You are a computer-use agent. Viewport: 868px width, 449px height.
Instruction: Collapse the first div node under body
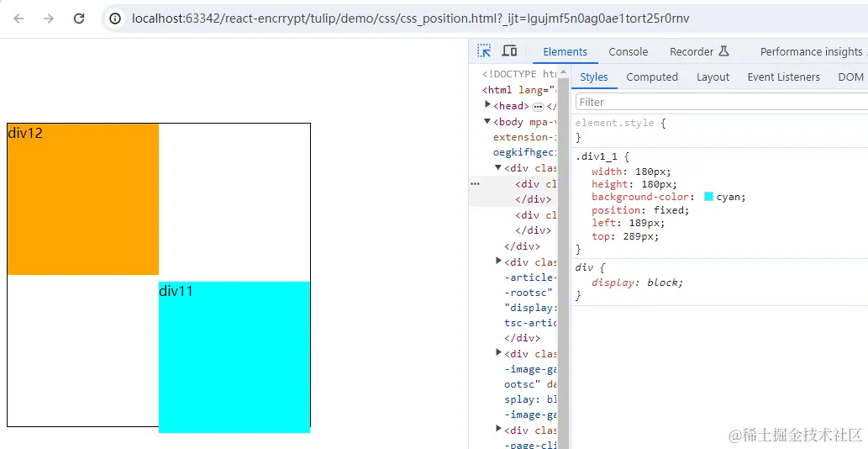click(498, 167)
